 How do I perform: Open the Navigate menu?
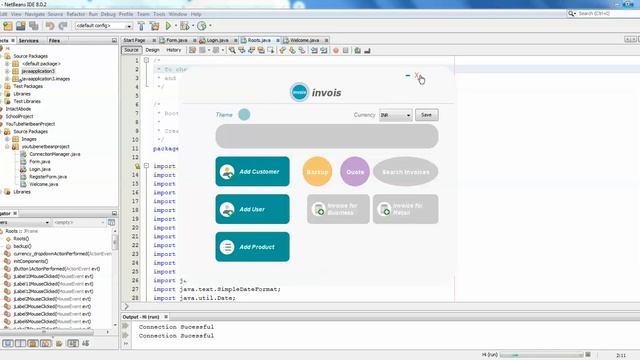click(x=35, y=14)
